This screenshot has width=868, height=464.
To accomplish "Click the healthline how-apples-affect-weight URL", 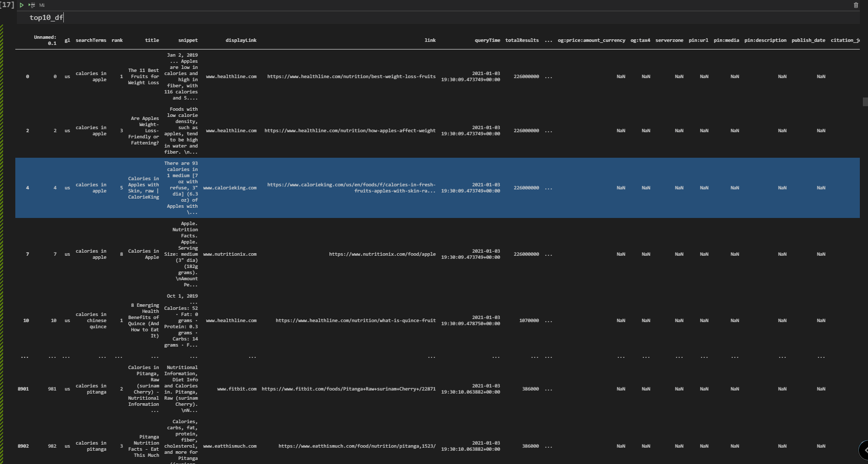I will coord(350,131).
